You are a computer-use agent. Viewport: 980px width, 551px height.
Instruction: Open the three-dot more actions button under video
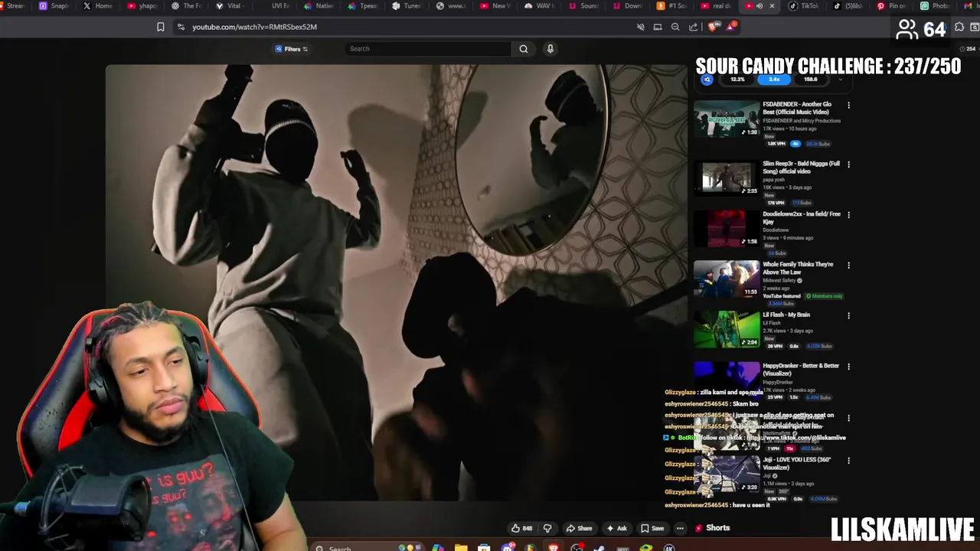tap(680, 528)
